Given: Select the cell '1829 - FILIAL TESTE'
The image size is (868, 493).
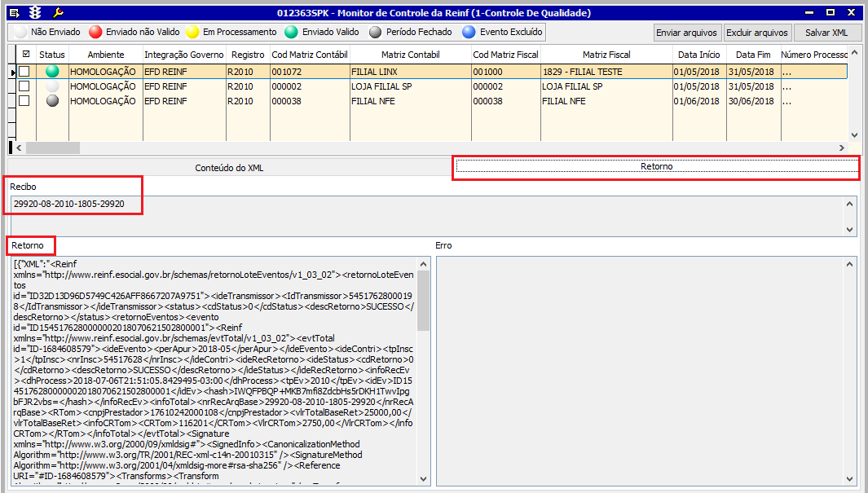Looking at the screenshot, I should pos(606,72).
